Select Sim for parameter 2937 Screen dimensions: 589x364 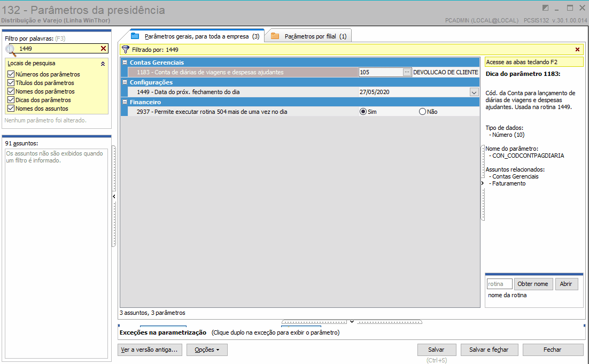click(x=363, y=112)
